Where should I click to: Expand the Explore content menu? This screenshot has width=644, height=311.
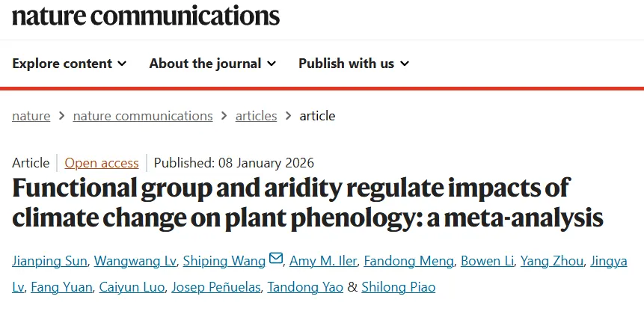(69, 64)
